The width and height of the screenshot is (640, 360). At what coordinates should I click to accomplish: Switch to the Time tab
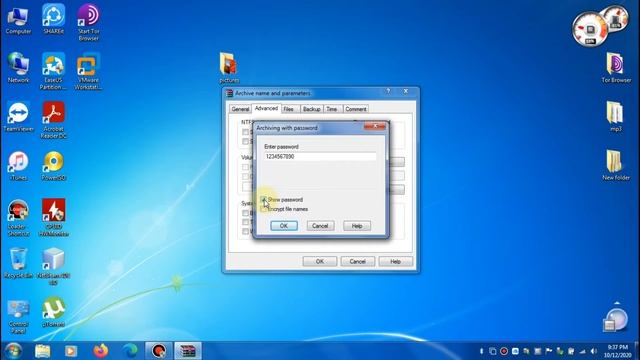pos(331,109)
